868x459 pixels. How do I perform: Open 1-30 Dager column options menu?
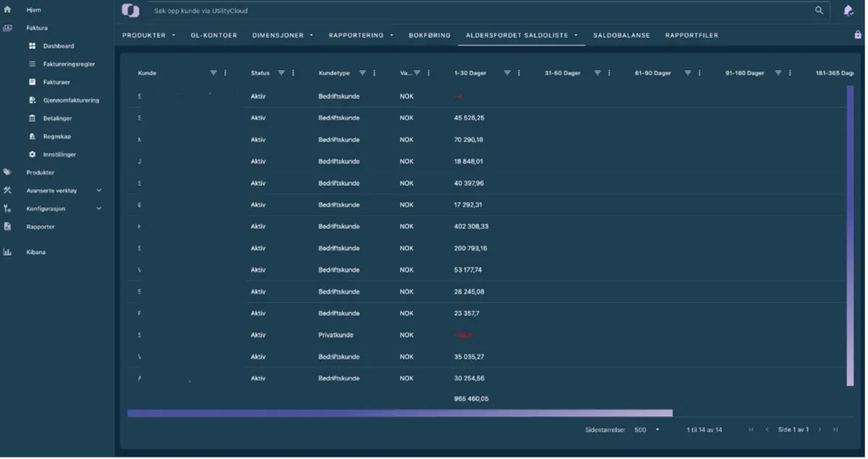[x=519, y=73]
